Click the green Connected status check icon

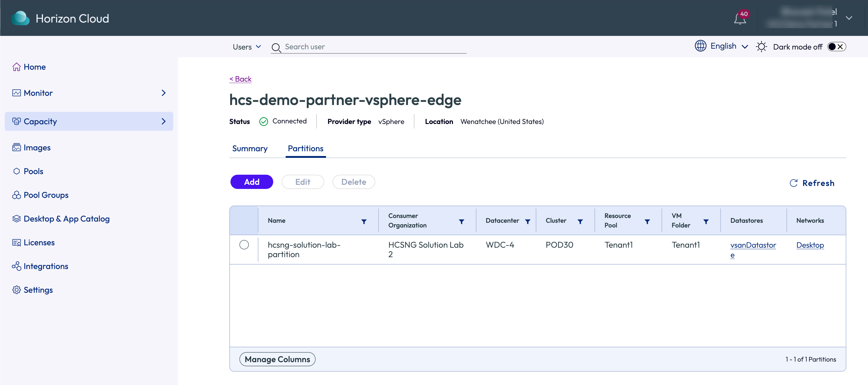(263, 122)
